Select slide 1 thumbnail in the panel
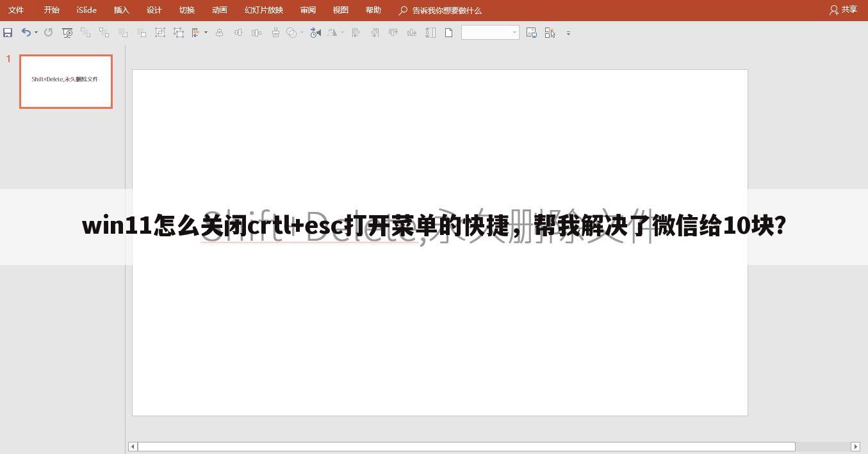Screen dimensions: 868x454 pyautogui.click(x=66, y=81)
